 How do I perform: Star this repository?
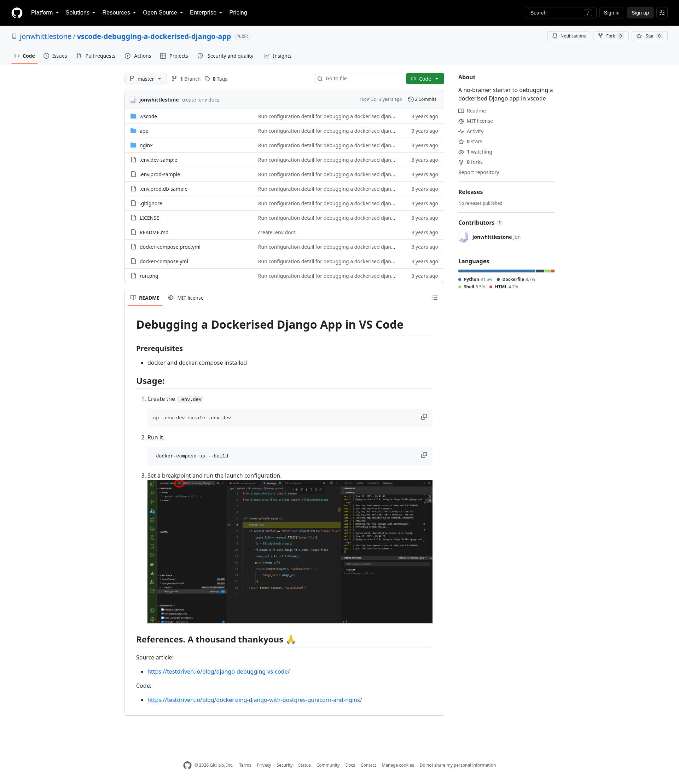point(649,36)
